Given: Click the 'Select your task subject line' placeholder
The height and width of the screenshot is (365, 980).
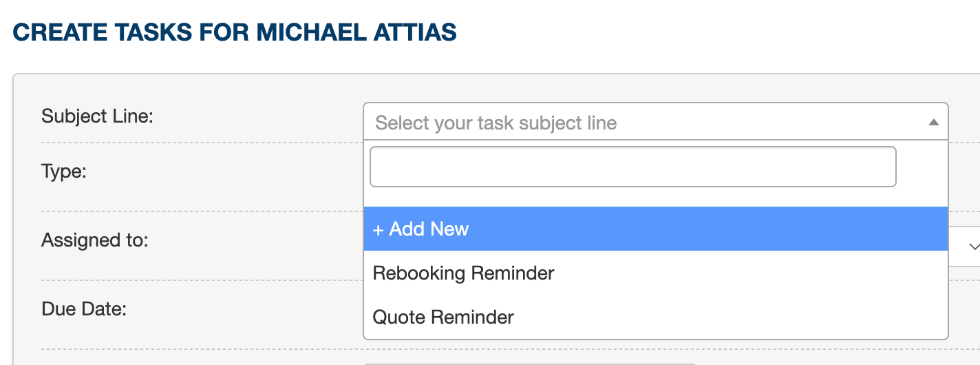Looking at the screenshot, I should point(496,123).
